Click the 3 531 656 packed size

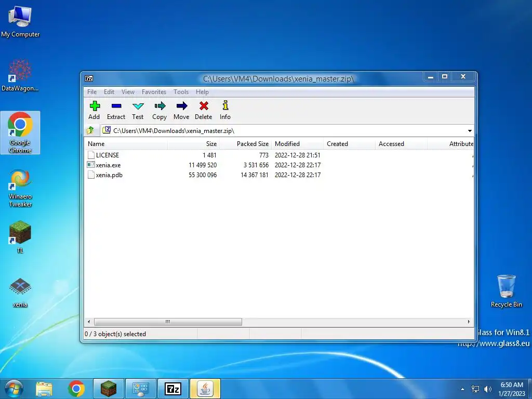pos(256,165)
